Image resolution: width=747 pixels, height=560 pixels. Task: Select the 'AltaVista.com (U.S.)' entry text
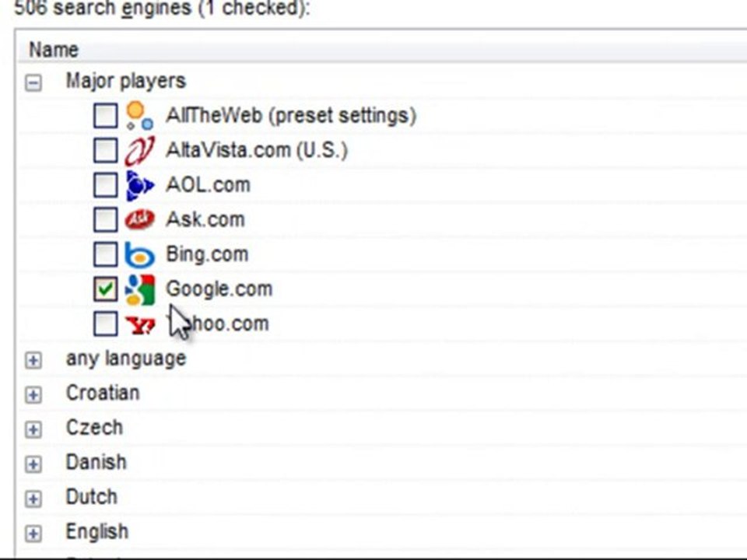[x=257, y=150]
